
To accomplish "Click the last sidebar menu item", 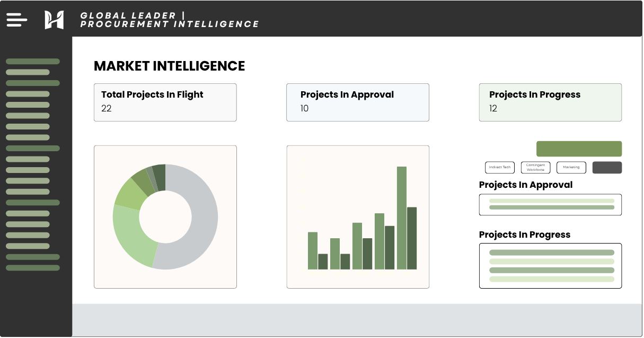I will pos(32,268).
